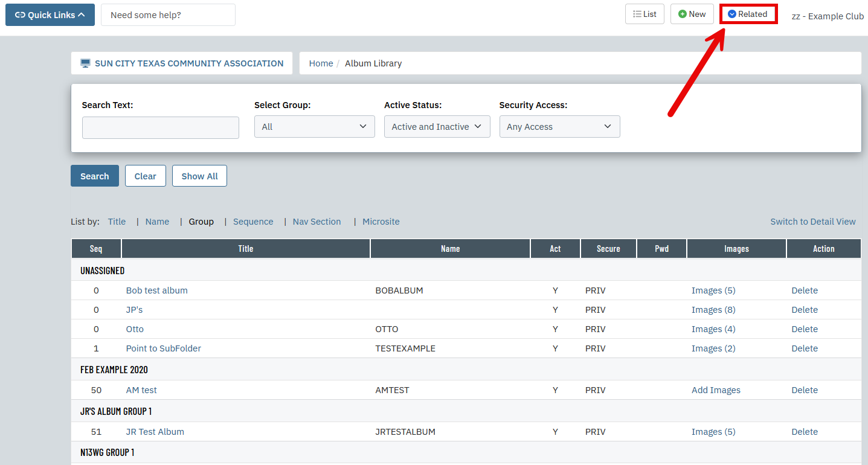Click the Search button
The width and height of the screenshot is (868, 465).
point(95,176)
